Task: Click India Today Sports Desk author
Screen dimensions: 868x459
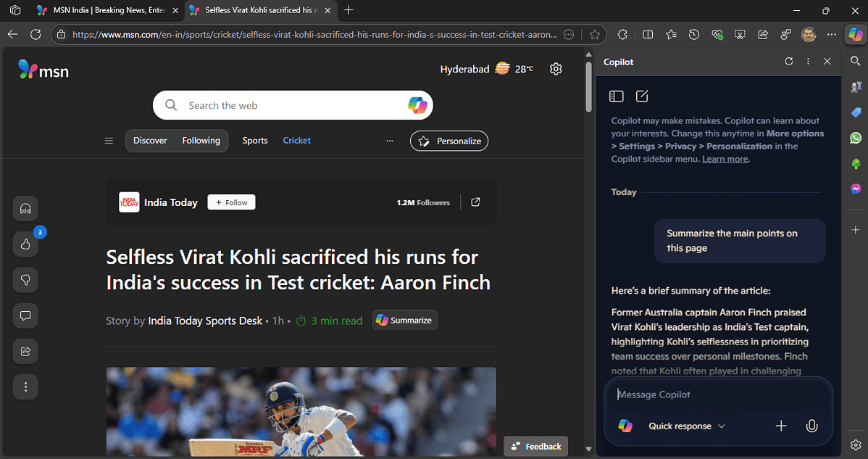Action: pos(205,321)
